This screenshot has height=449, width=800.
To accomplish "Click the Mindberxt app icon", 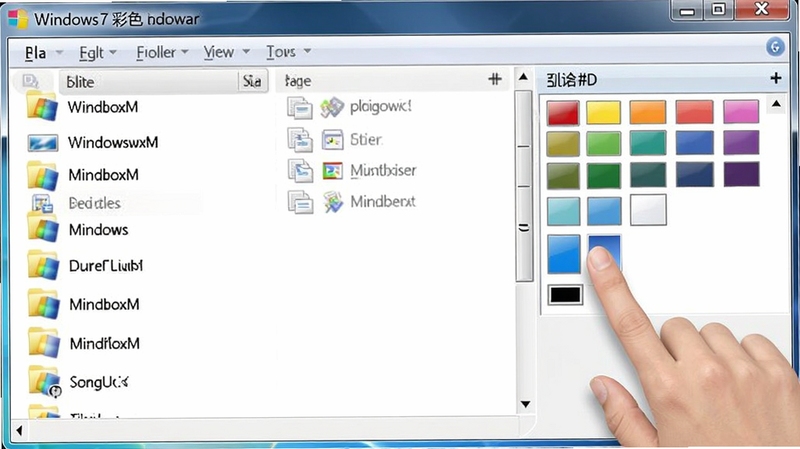I will click(x=333, y=202).
